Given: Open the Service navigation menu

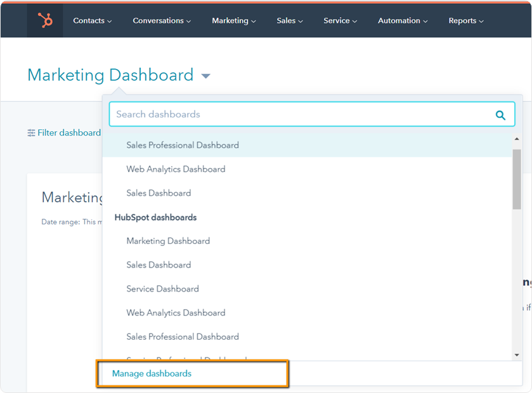Looking at the screenshot, I should click(x=340, y=21).
